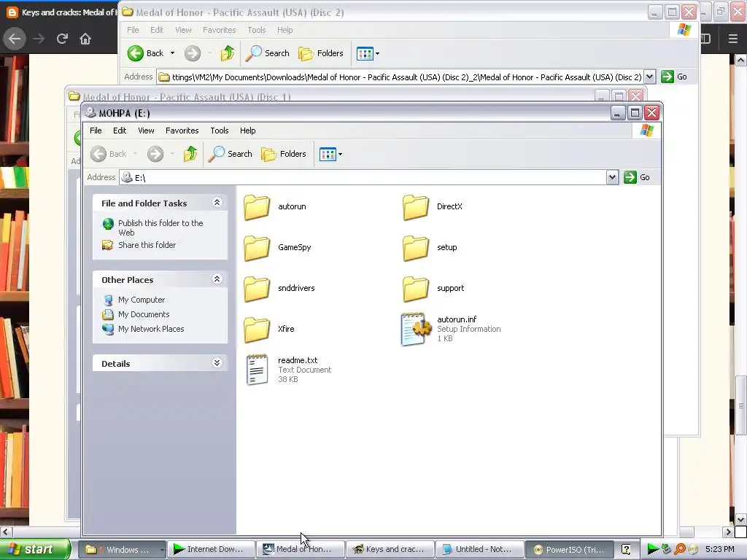Viewport: 747px width, 560px height.
Task: Open the DirectX folder
Action: (x=433, y=206)
